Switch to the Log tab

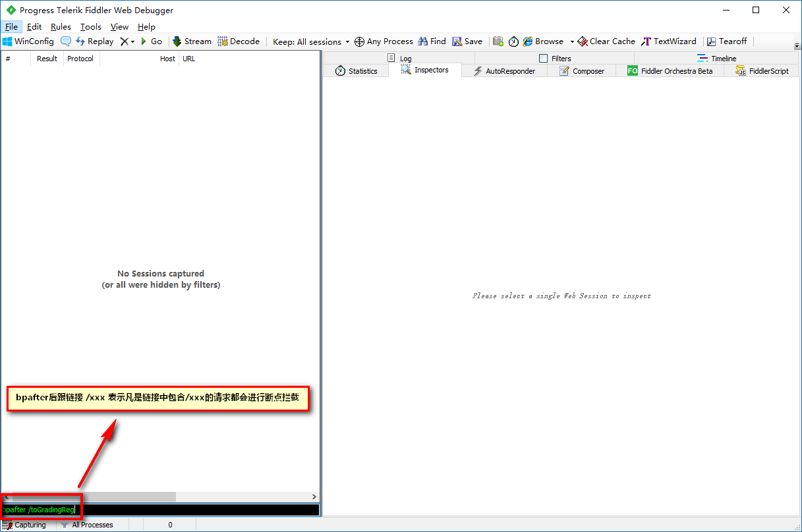[399, 59]
